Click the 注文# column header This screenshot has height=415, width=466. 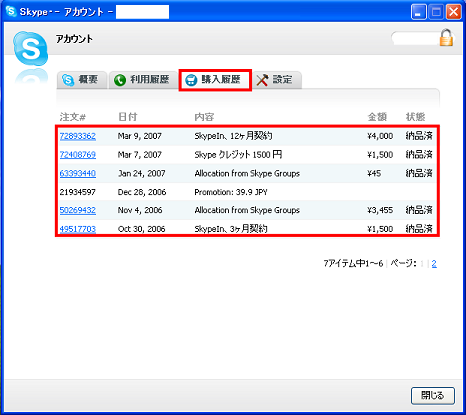(73, 117)
